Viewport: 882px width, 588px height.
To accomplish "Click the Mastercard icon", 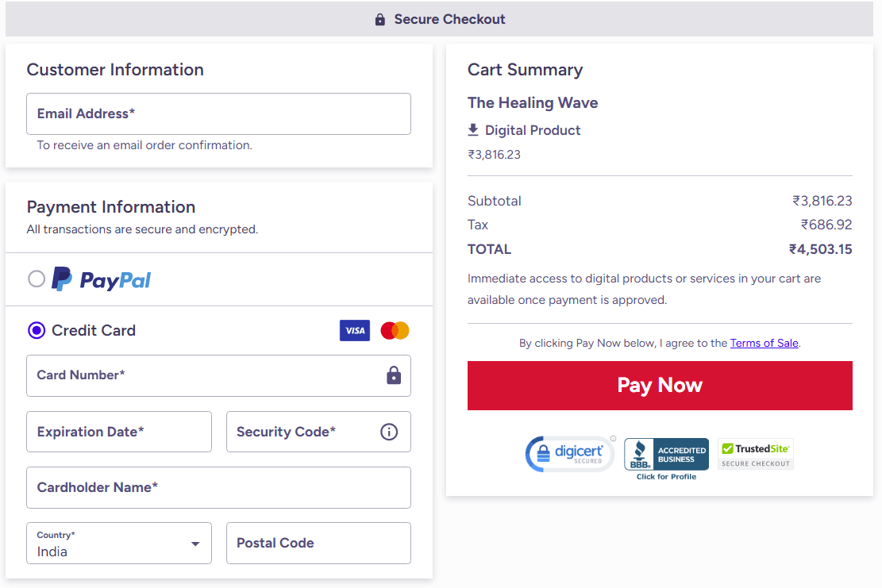I will (395, 331).
